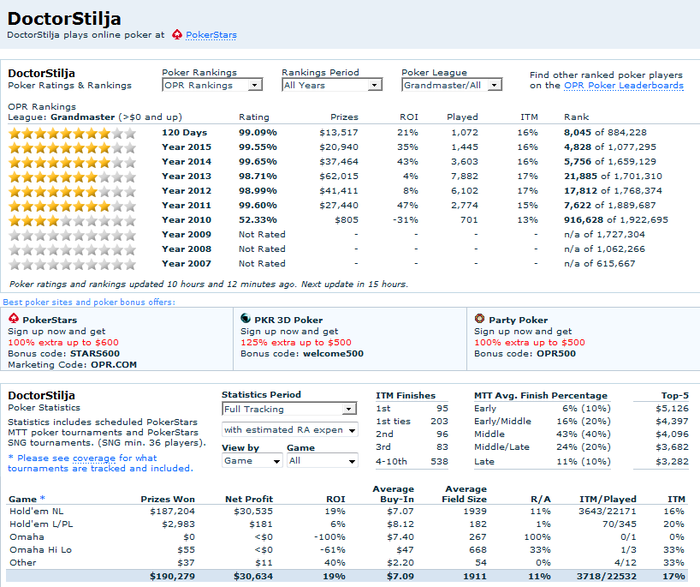Screen dimensions: 700x587
Task: Click empty star rating for Year 2007
Action: coord(72,264)
